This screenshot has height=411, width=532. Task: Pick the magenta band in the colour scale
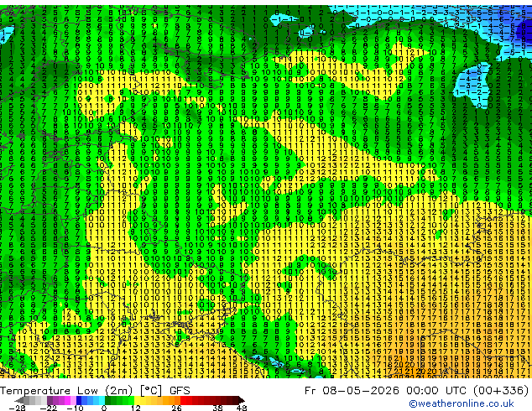pyautogui.click(x=67, y=400)
